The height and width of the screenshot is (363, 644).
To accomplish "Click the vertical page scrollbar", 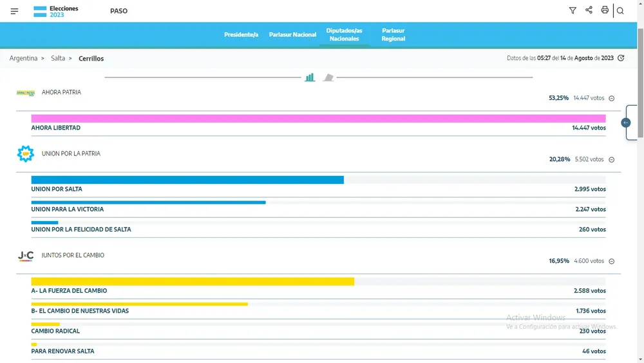I will coord(640,193).
